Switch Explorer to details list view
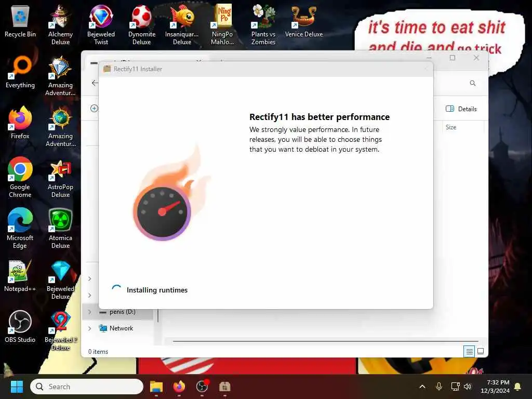The height and width of the screenshot is (399, 532). 469,351
